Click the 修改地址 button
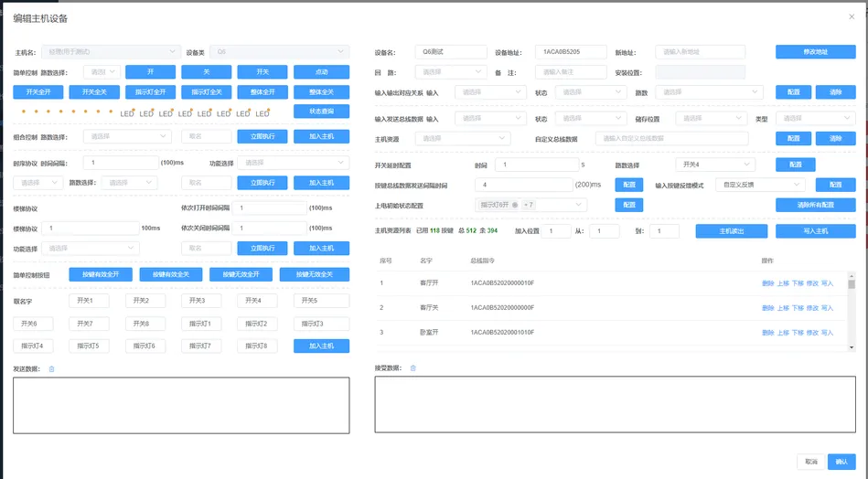Viewport: 868px width, 479px height. [816, 52]
